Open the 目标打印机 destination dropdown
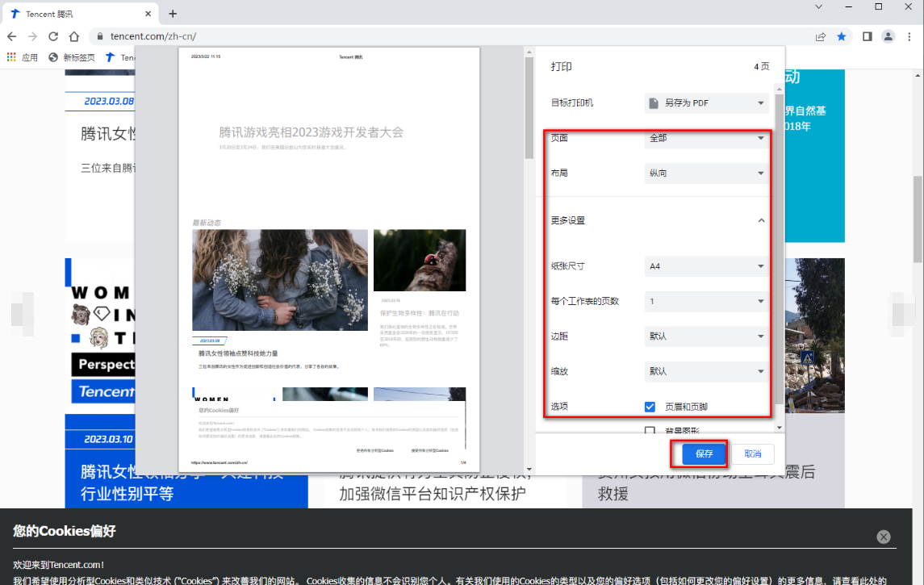 706,102
